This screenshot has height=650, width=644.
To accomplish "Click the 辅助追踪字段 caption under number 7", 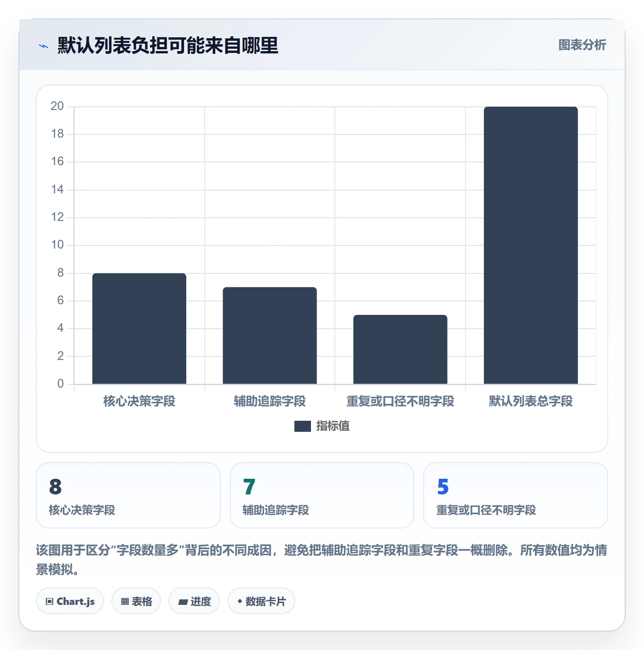I will (276, 510).
